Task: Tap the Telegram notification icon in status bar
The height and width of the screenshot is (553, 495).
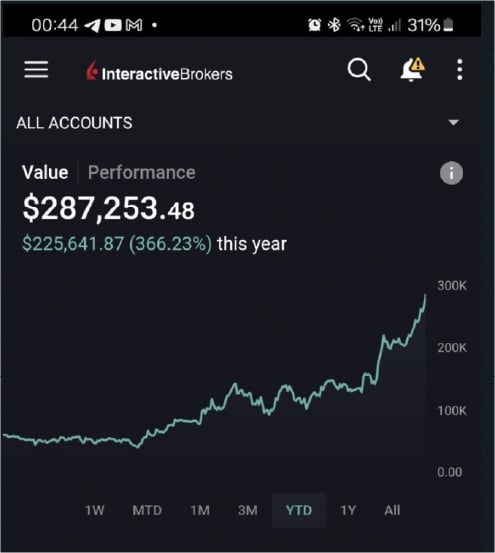Action: [x=92, y=25]
